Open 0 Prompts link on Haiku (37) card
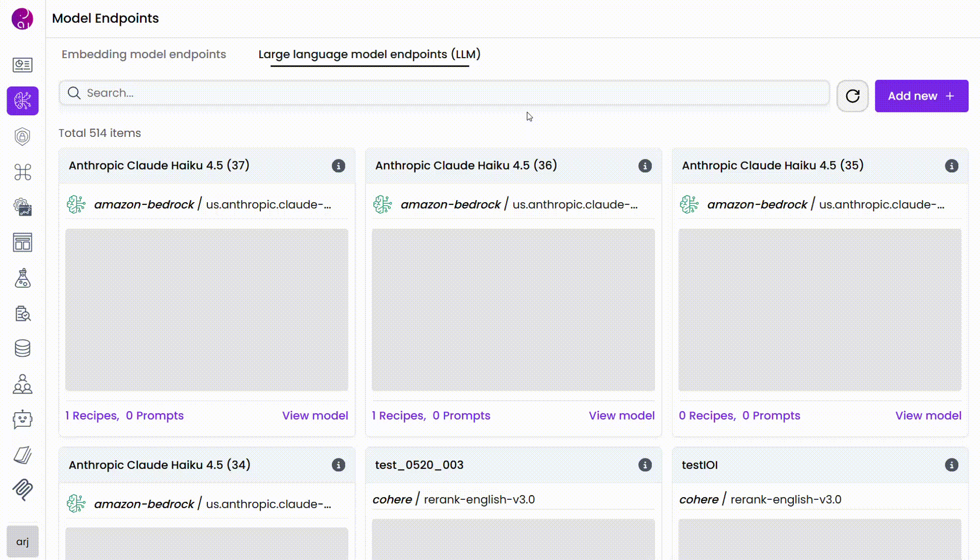 [x=155, y=415]
